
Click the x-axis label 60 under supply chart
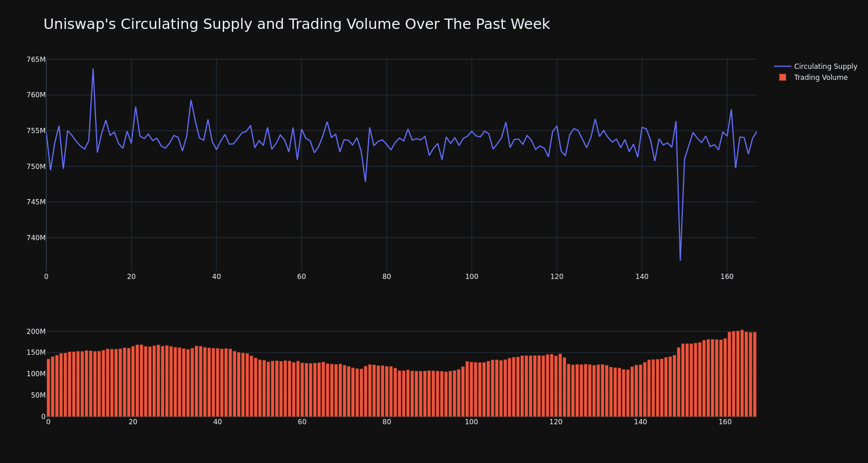click(x=301, y=277)
